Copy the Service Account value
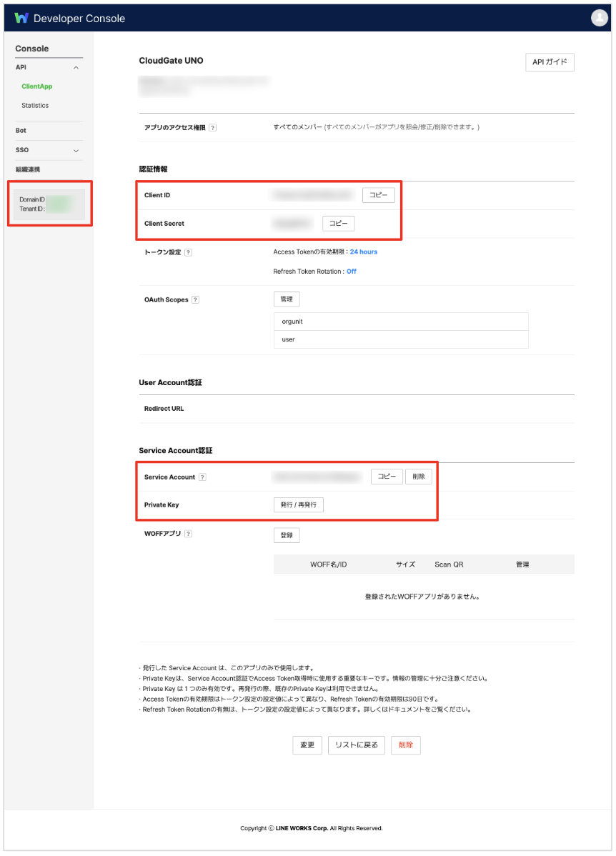Viewport: 616px width, 856px height. point(387,477)
